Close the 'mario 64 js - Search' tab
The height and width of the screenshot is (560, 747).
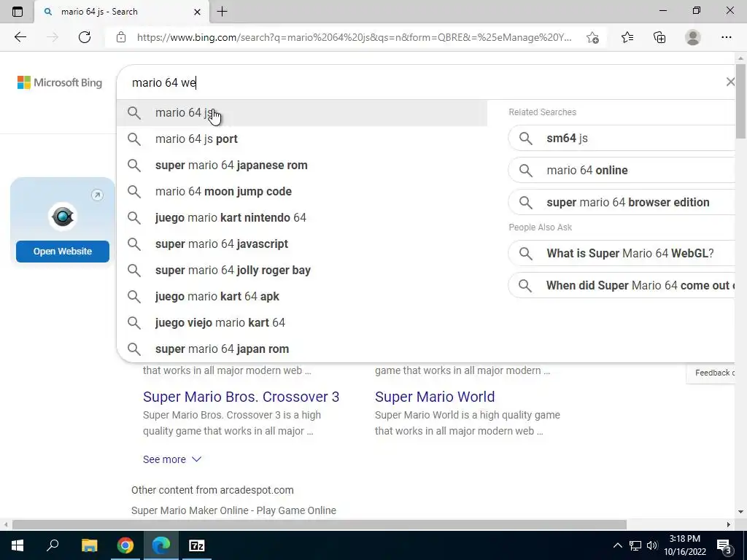(197, 12)
